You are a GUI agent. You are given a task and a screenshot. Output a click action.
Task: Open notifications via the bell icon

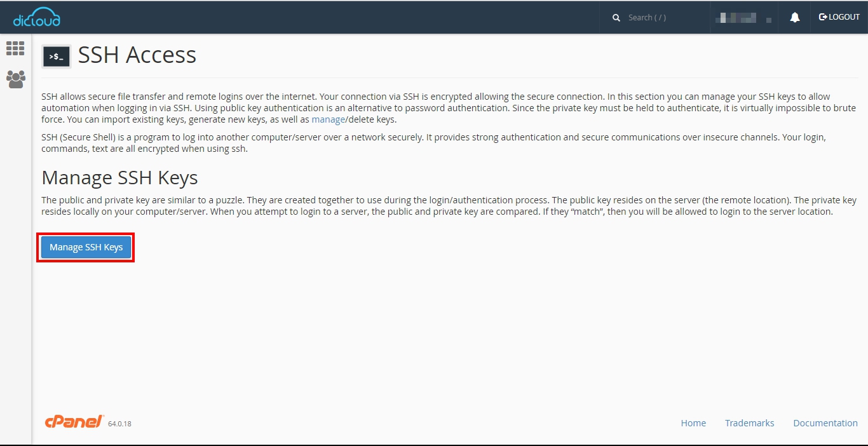(x=794, y=18)
